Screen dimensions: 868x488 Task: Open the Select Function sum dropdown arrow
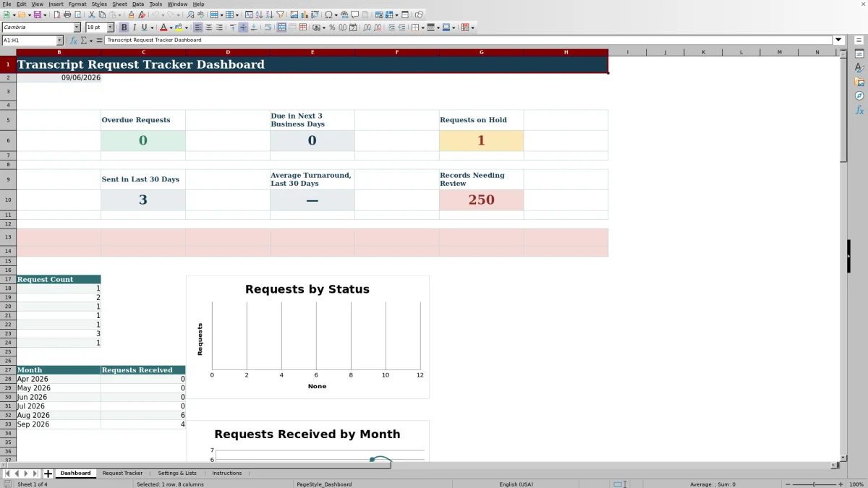coord(92,40)
